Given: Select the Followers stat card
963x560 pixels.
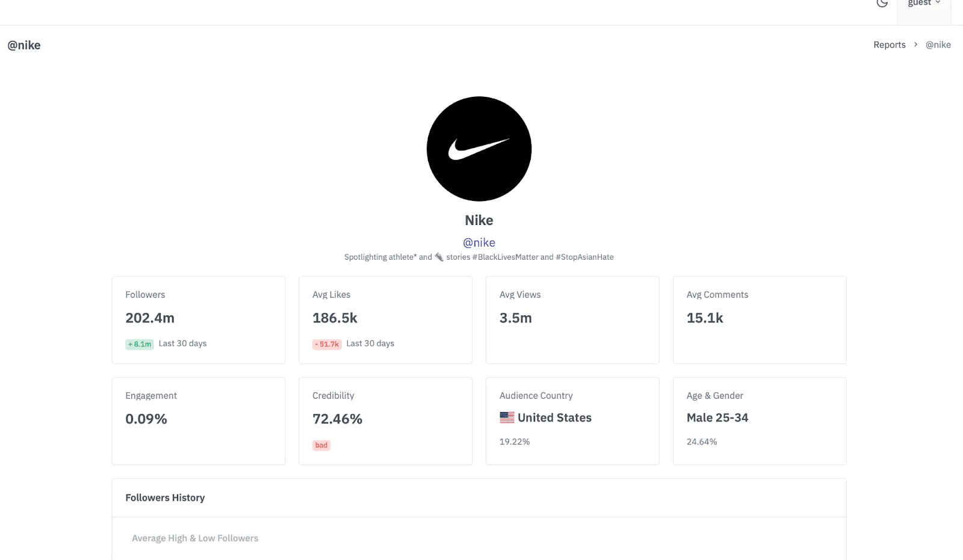Looking at the screenshot, I should pos(198,319).
